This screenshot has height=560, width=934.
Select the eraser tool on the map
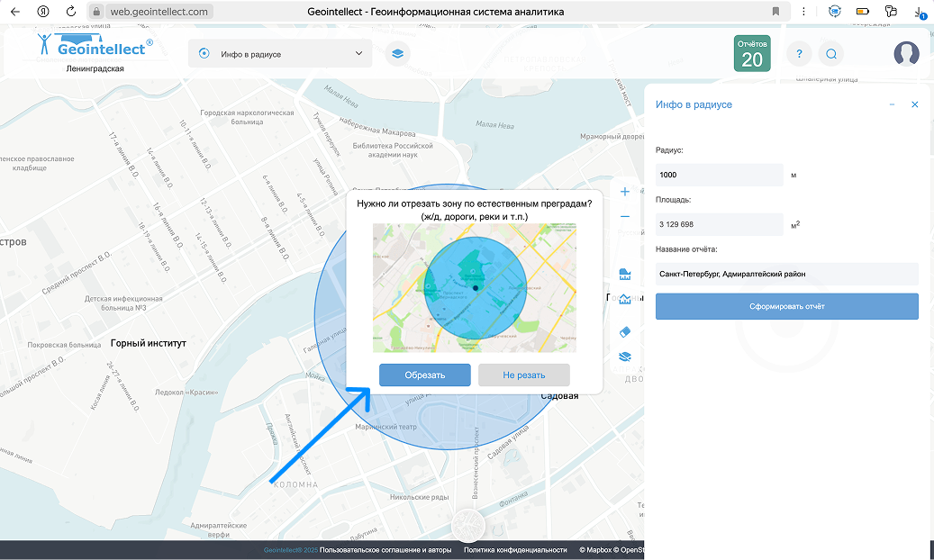click(625, 331)
